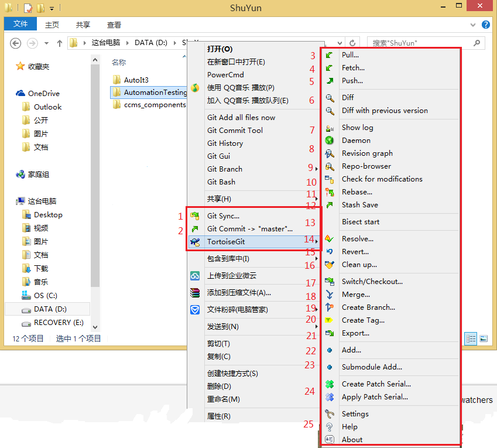Expand the 共享(H) submenu
The width and height of the screenshot is (497, 448).
pyautogui.click(x=316, y=199)
